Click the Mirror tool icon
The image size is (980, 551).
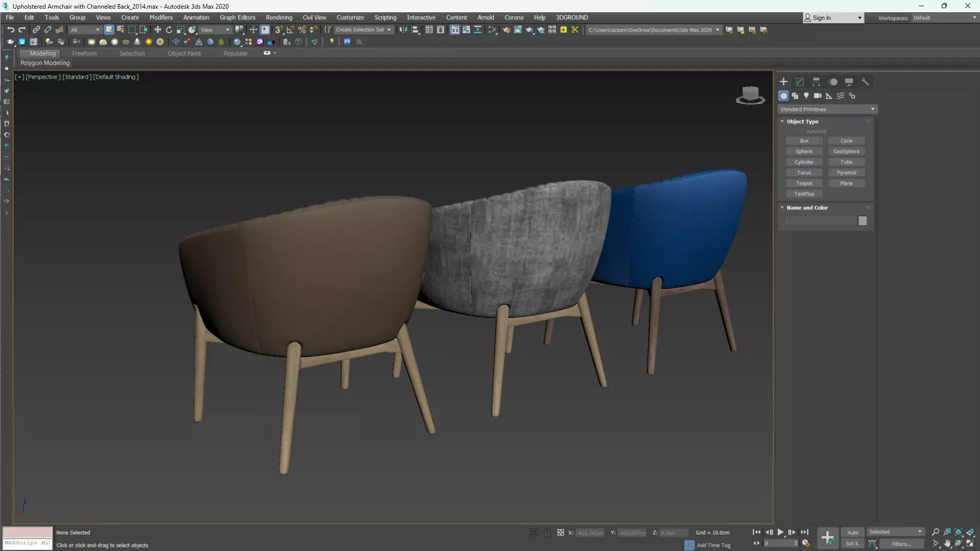(x=403, y=30)
